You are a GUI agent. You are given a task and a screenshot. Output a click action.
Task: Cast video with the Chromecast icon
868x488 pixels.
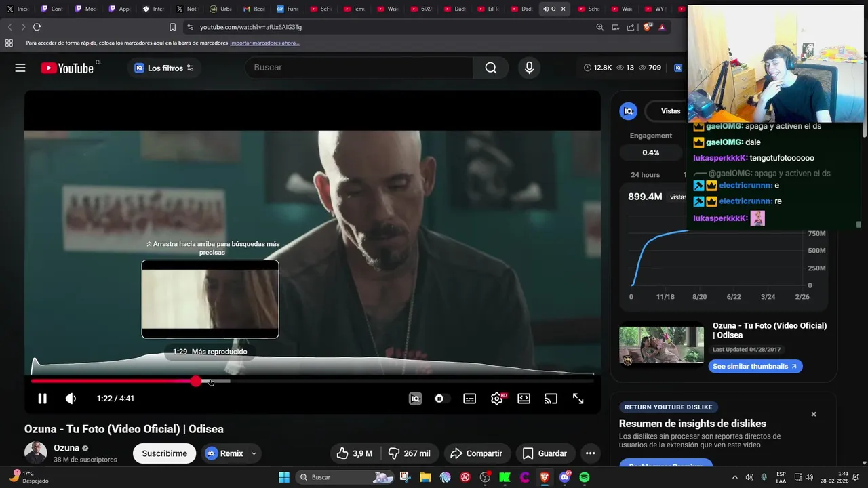coord(551,399)
